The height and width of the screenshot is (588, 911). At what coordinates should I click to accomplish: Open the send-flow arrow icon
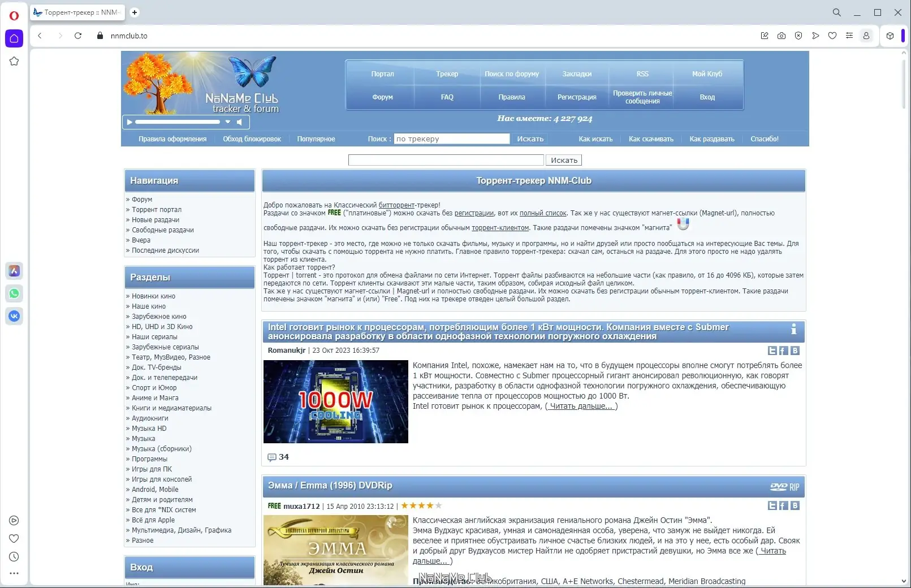815,36
